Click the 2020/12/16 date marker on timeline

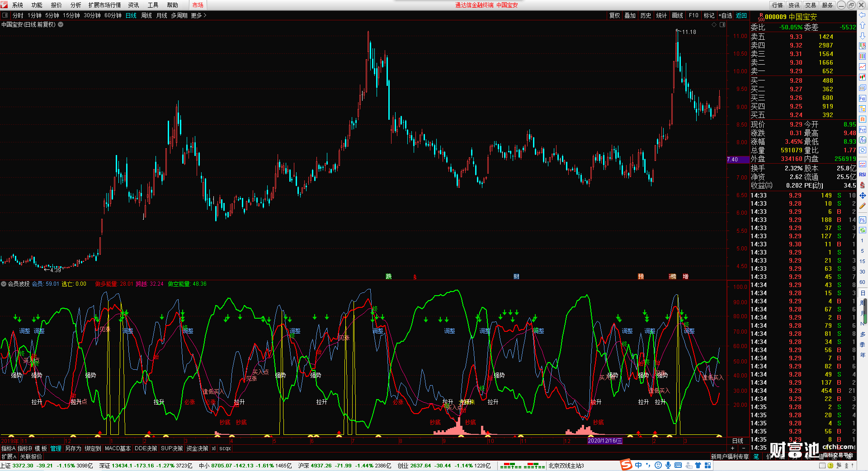click(605, 441)
